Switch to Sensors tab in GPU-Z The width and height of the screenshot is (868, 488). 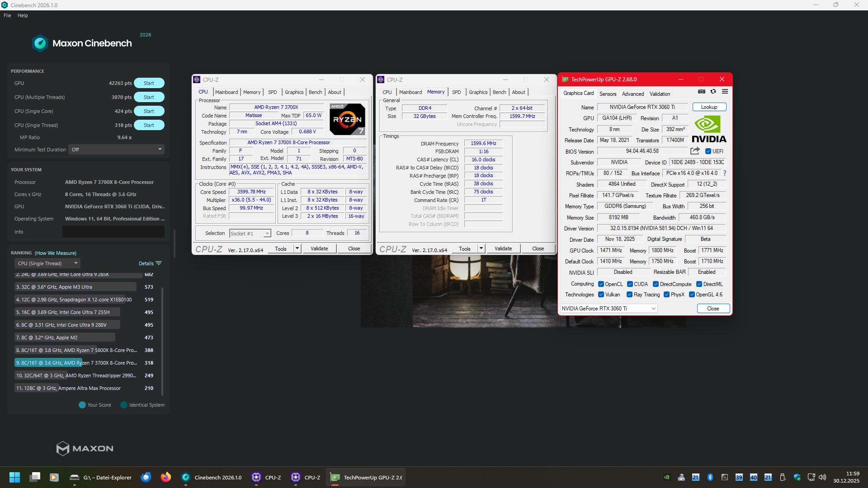click(608, 94)
